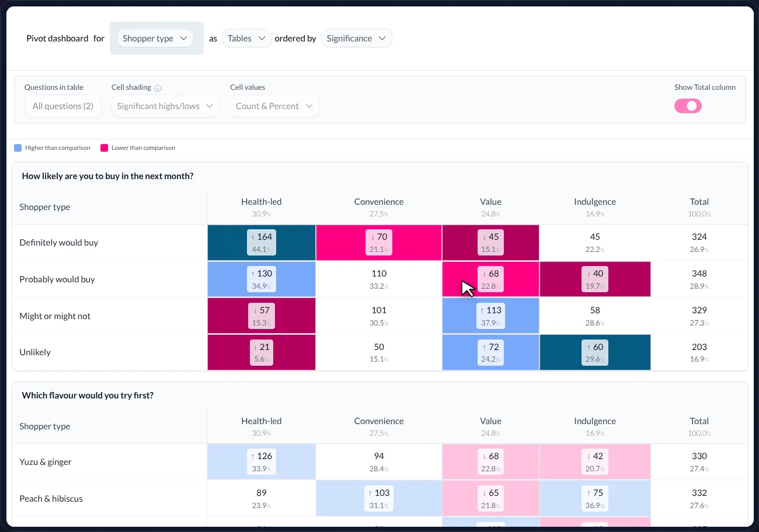Image resolution: width=759 pixels, height=532 pixels.
Task: Click the Yuzu & ginger row label
Action: pyautogui.click(x=46, y=462)
